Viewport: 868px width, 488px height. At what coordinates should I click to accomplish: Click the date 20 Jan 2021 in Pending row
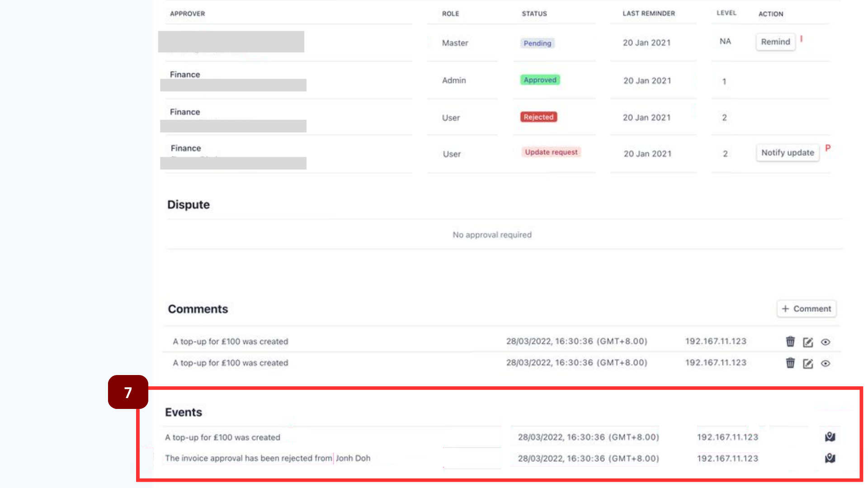(x=646, y=43)
